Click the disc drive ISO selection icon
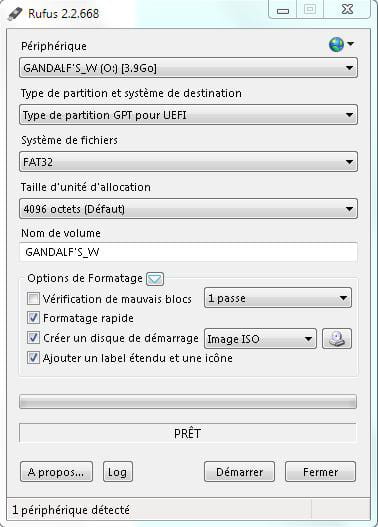The height and width of the screenshot is (527, 378). [337, 338]
